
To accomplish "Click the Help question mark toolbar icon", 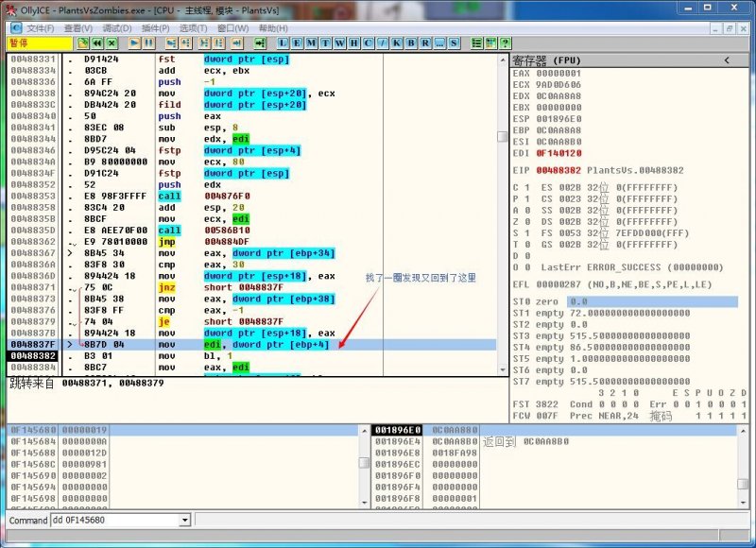I will [505, 43].
